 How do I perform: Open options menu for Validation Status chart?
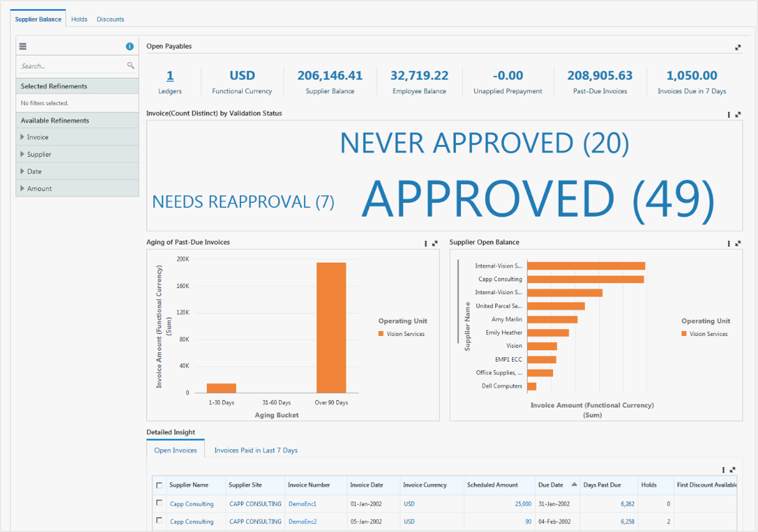(729, 114)
